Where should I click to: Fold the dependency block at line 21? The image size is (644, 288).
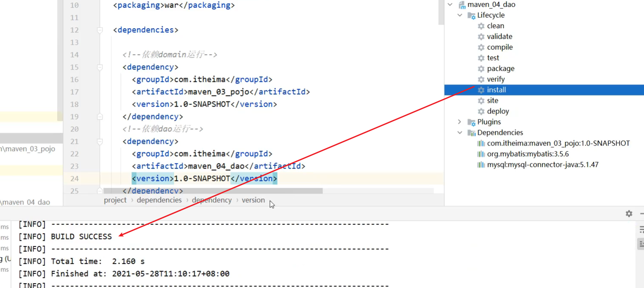pyautogui.click(x=100, y=141)
